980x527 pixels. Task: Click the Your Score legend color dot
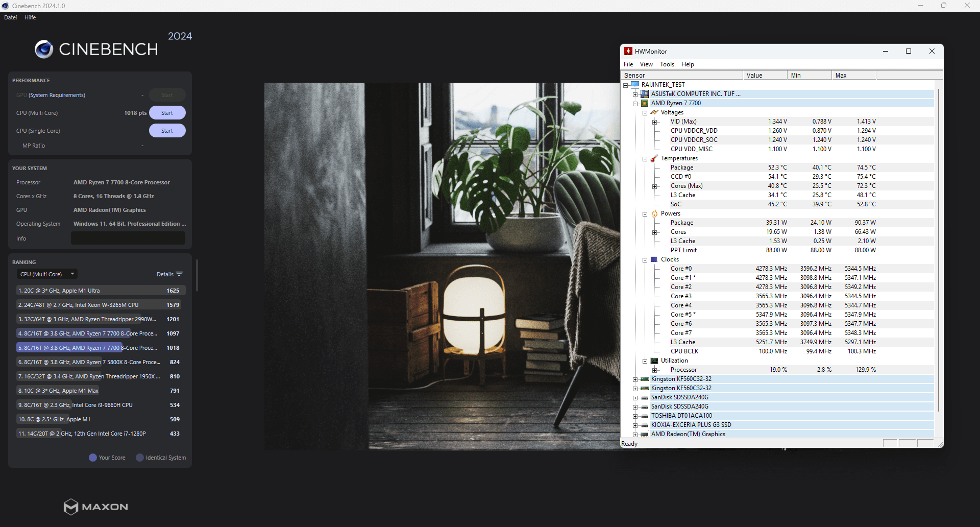coord(93,458)
